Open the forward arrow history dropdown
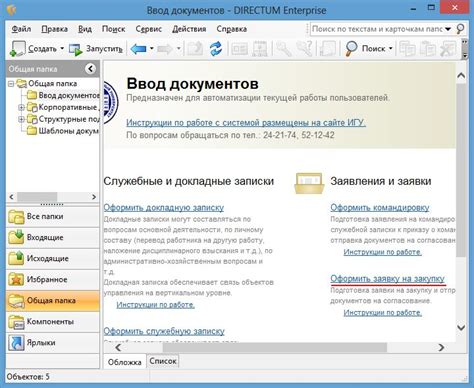The width and height of the screenshot is (474, 388). (x=179, y=49)
